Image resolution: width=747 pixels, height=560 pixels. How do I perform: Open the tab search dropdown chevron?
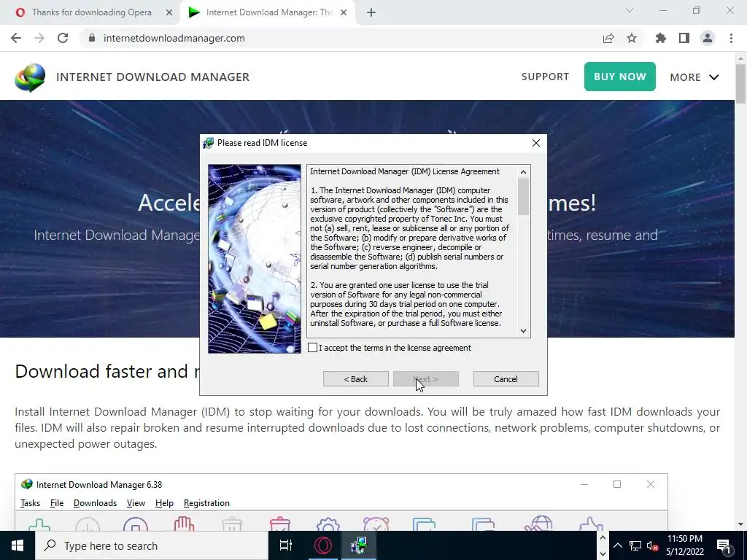630,10
